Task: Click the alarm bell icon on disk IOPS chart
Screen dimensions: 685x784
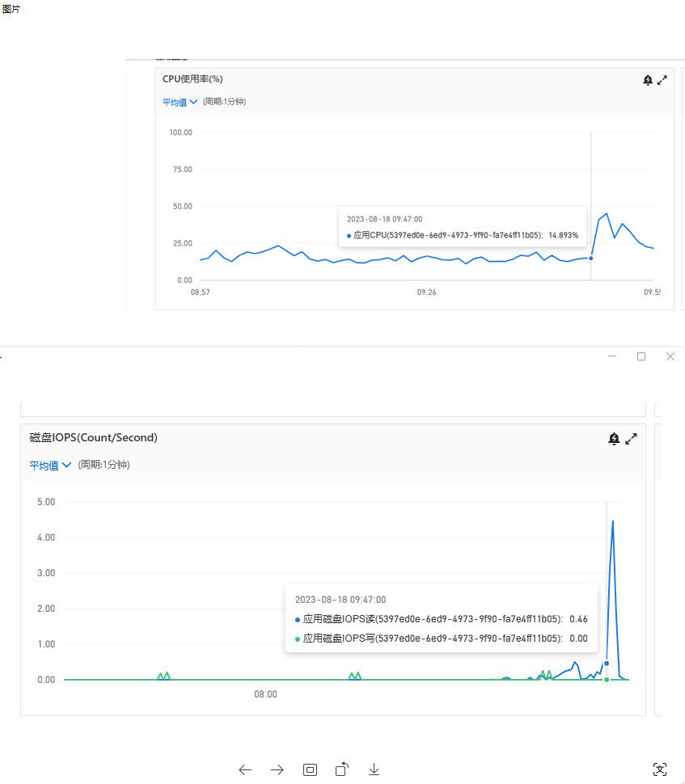Action: 614,439
